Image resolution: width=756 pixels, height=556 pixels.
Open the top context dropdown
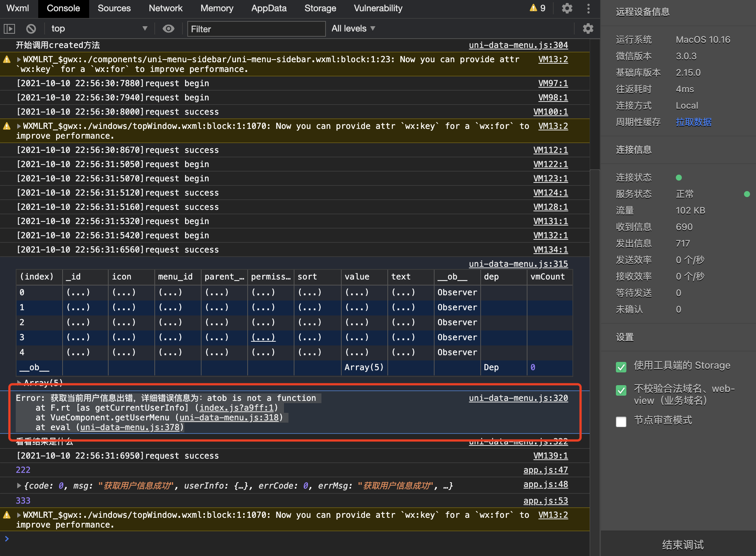coord(99,28)
